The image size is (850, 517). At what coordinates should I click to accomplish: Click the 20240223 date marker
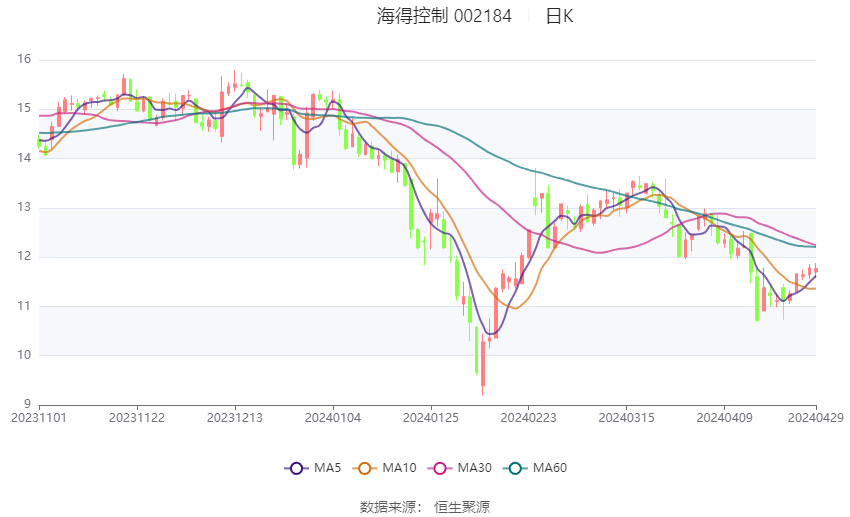(x=529, y=418)
